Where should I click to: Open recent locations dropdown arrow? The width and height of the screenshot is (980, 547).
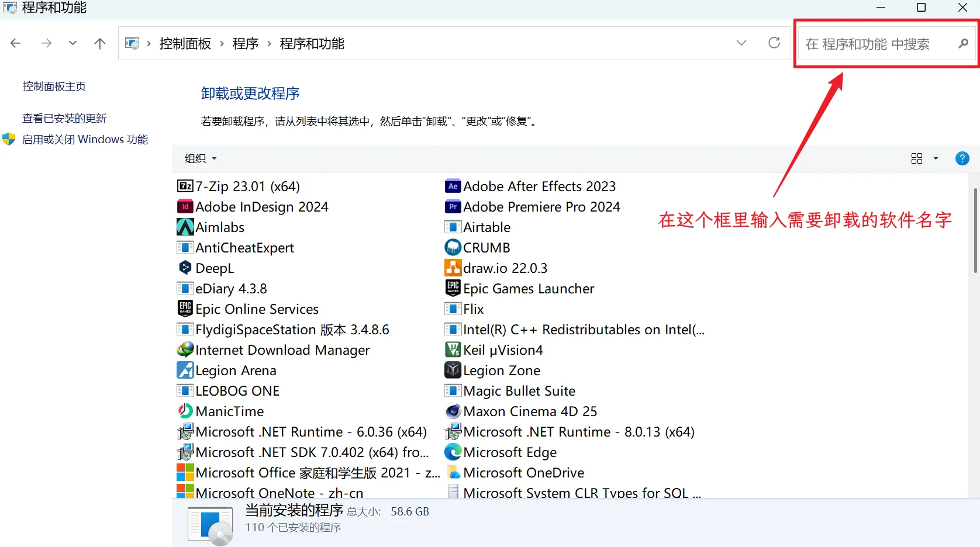(x=73, y=43)
